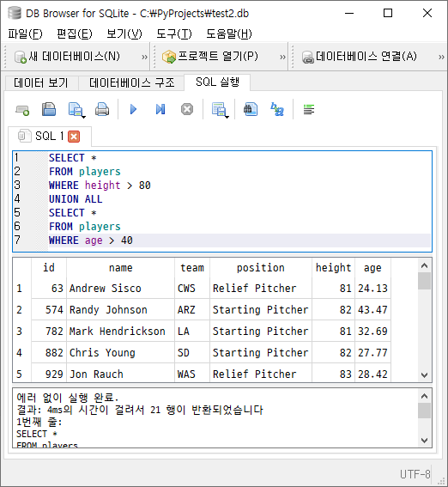Open a new SQL editor tab icon
448x487 pixels.
(x=22, y=110)
